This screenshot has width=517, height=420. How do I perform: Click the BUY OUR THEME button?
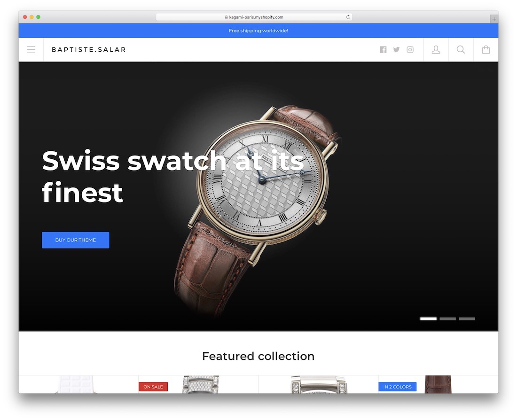point(76,240)
